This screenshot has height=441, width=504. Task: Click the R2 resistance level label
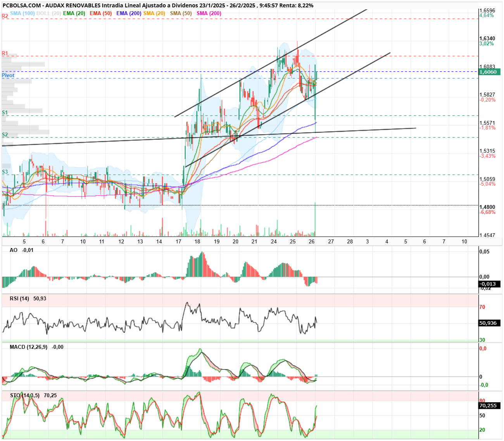point(5,16)
